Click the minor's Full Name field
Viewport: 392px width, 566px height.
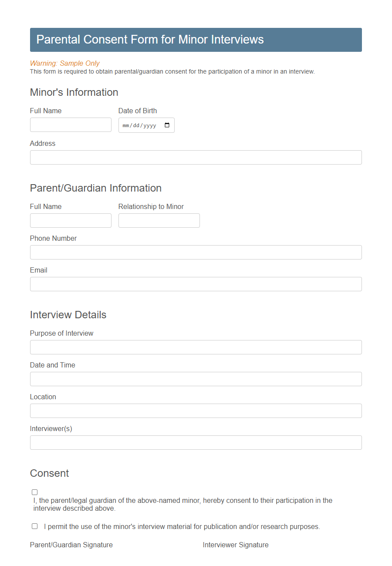[x=71, y=125]
